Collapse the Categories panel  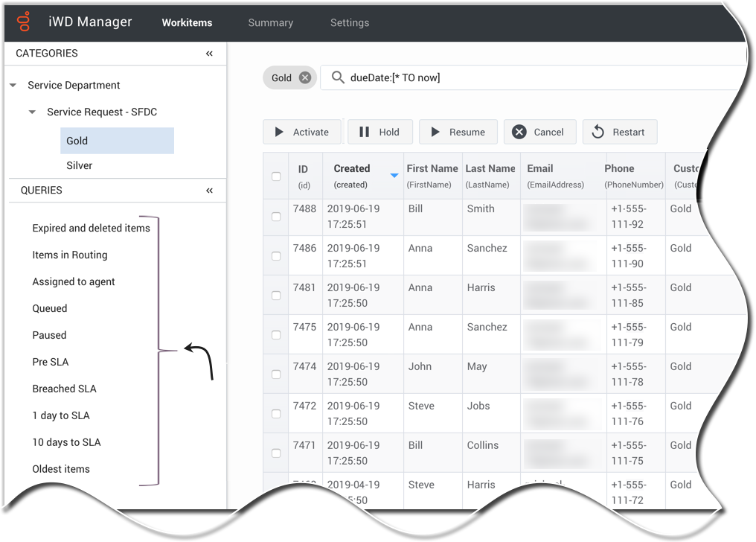tap(209, 54)
